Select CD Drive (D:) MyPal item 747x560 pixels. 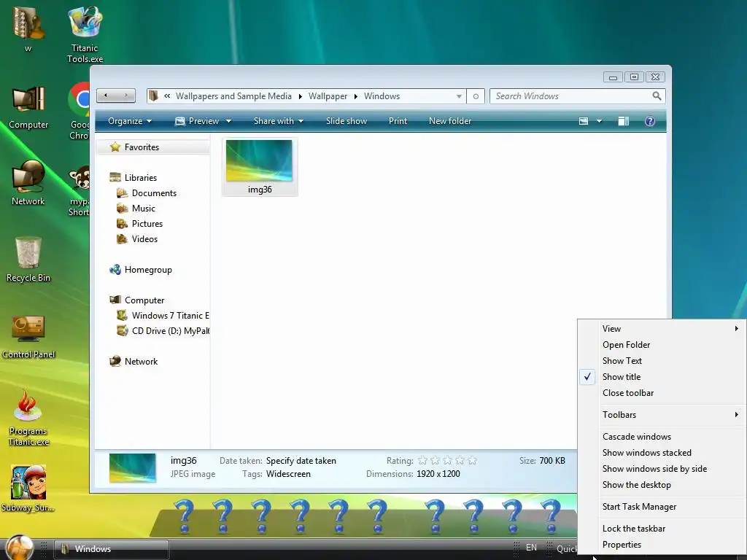pos(163,331)
